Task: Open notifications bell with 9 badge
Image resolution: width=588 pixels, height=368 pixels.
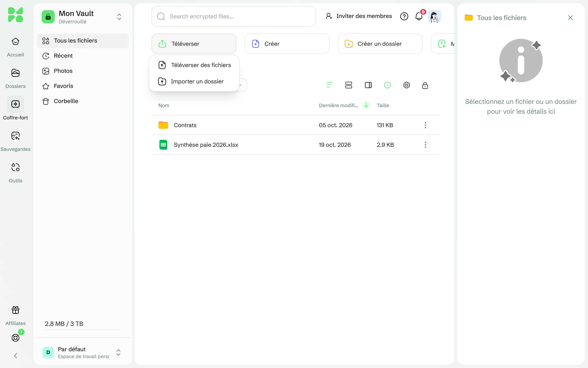Action: click(419, 16)
